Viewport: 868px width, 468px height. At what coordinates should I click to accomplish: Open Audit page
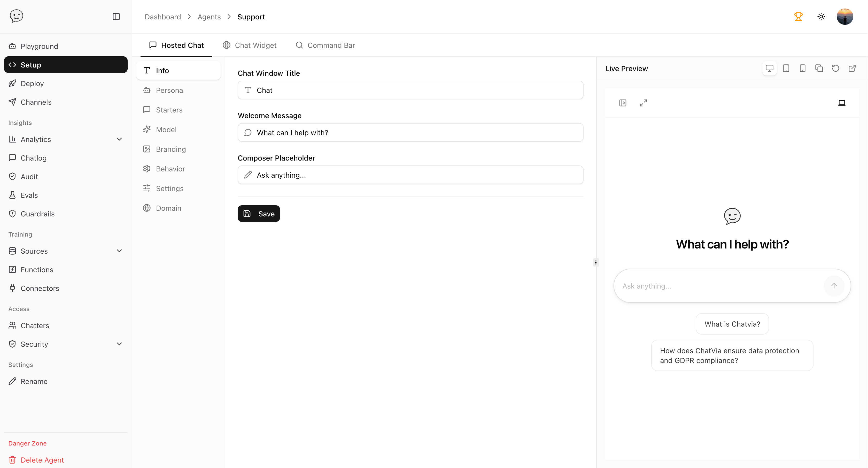[x=66, y=176]
